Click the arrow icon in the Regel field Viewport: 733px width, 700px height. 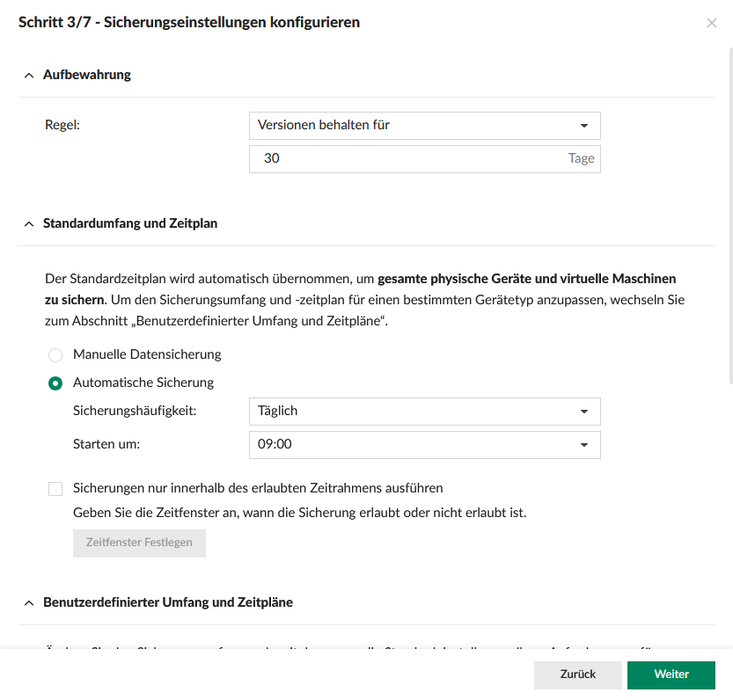pyautogui.click(x=583, y=126)
